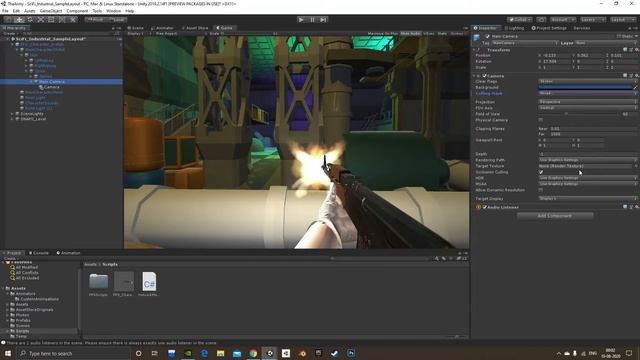Select the Rotate tool in the toolbar
This screenshot has width=640, height=360.
coord(30,20)
